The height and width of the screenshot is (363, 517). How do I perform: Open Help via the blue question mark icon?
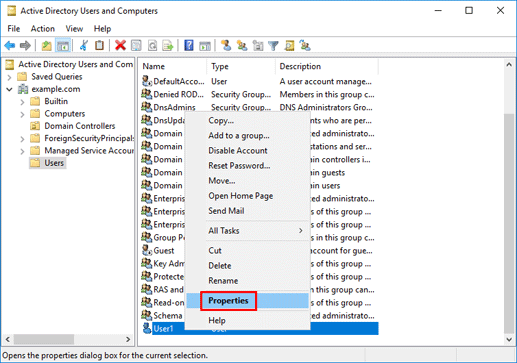pos(189,45)
